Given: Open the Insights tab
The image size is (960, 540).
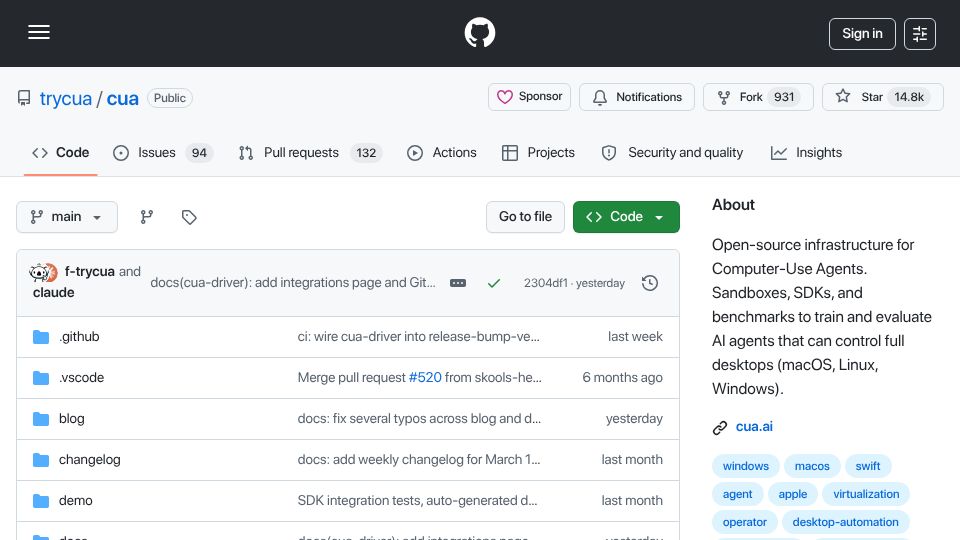Looking at the screenshot, I should pyautogui.click(x=806, y=152).
